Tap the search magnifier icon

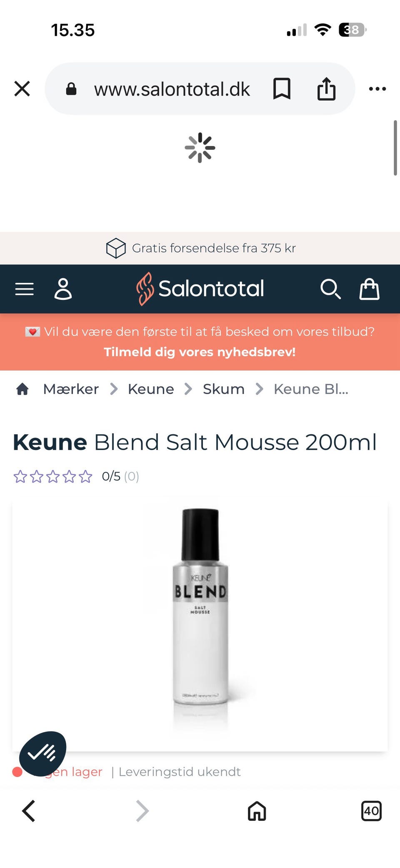click(x=330, y=289)
